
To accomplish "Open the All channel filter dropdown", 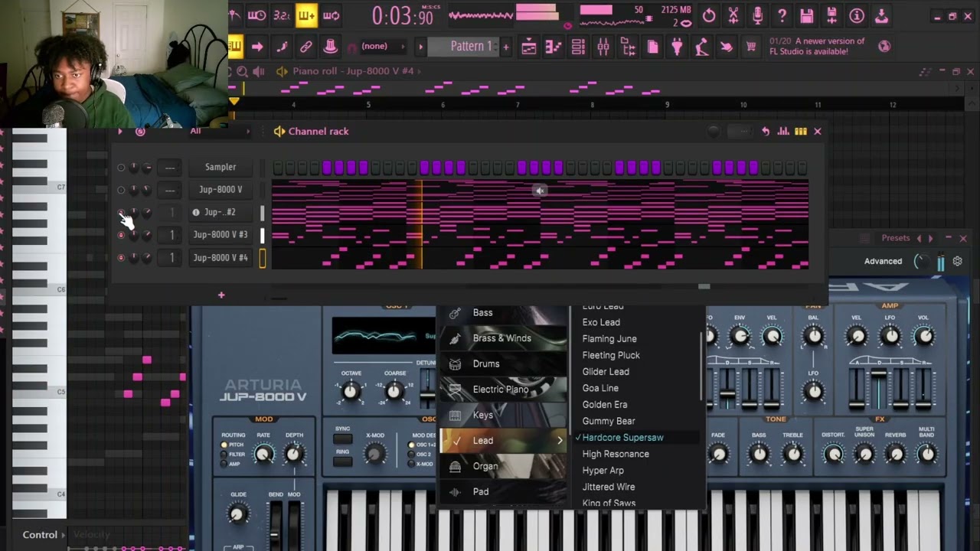I will coord(220,132).
